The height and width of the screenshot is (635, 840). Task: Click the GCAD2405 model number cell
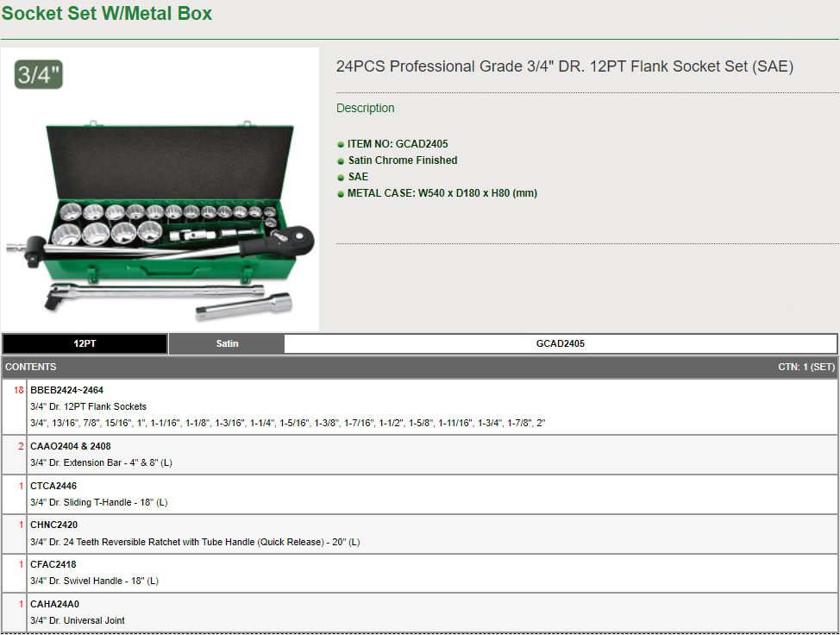coord(561,343)
